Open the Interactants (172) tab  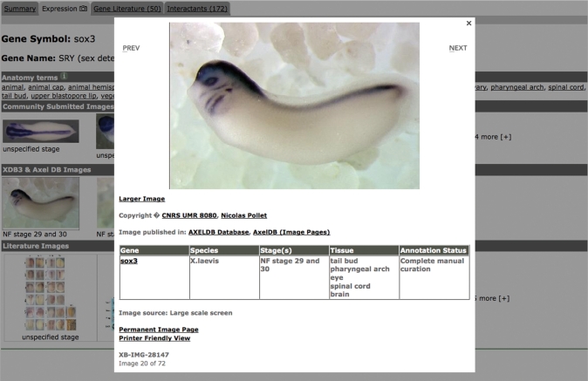197,8
